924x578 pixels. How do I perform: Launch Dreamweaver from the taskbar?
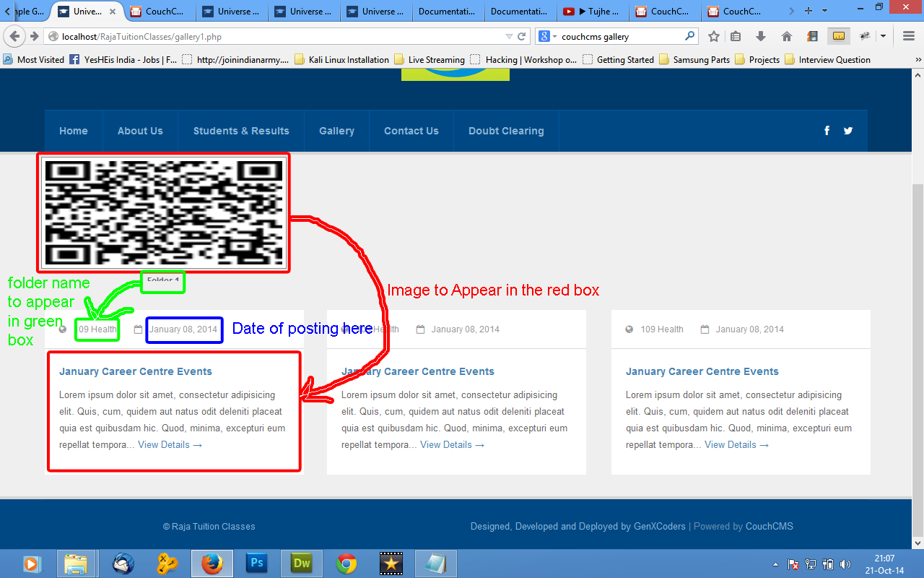coord(301,564)
